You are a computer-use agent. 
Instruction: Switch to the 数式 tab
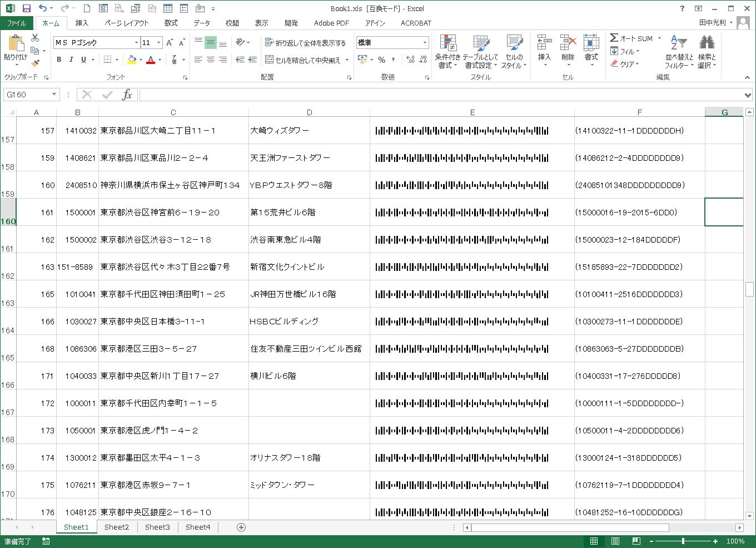171,23
